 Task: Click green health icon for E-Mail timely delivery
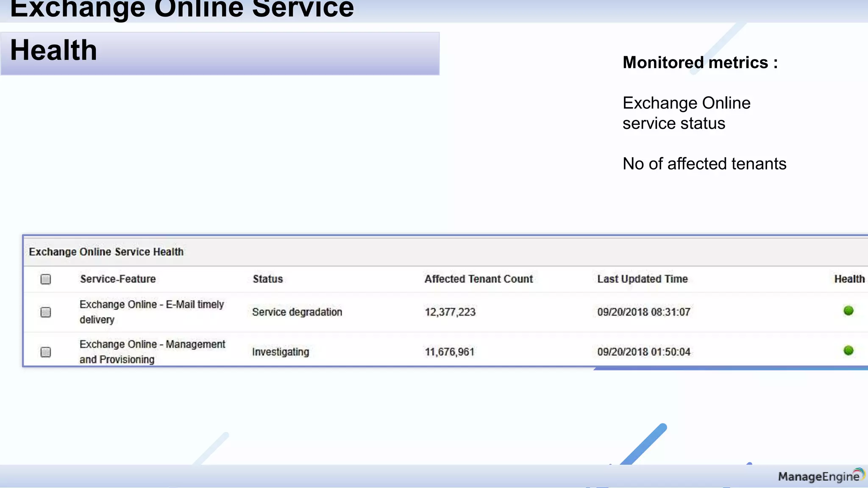click(849, 311)
